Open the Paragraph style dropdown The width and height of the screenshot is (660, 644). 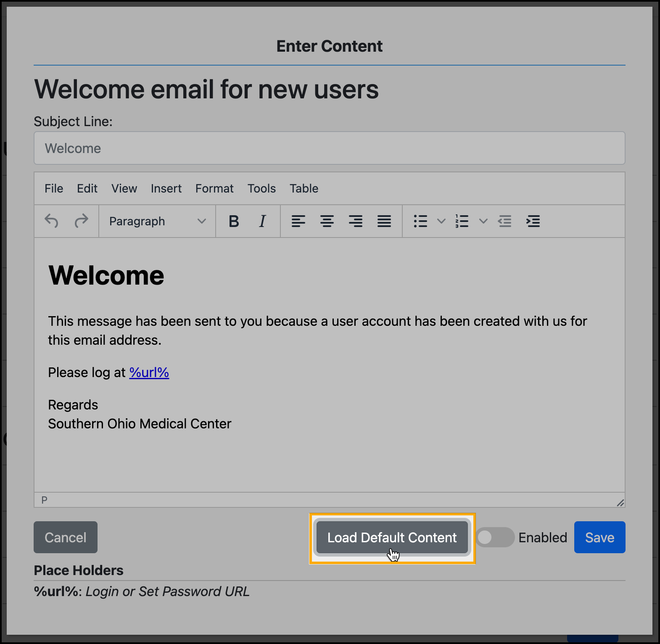(x=157, y=221)
